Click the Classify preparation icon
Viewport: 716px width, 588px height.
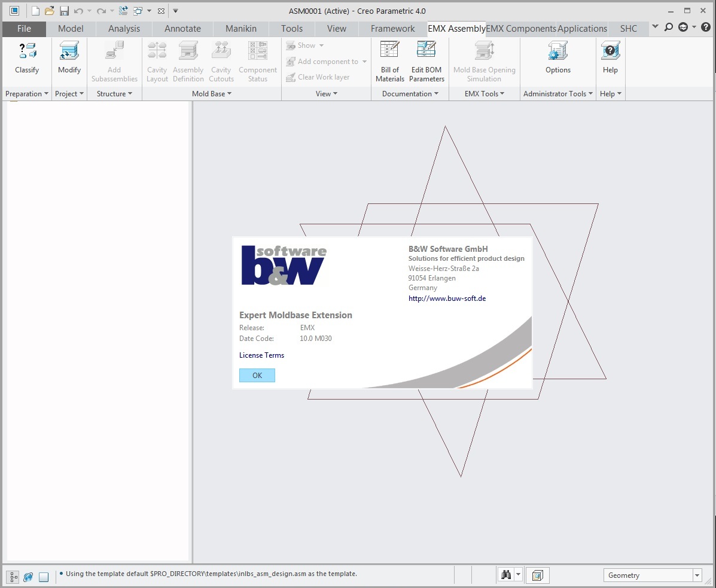(27, 57)
